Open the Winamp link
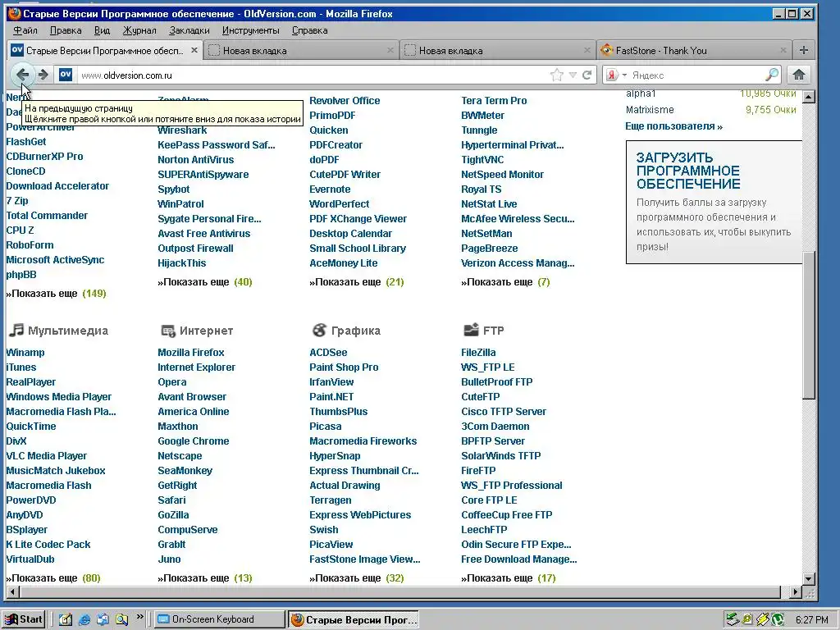Image resolution: width=840 pixels, height=630 pixels. (x=25, y=353)
